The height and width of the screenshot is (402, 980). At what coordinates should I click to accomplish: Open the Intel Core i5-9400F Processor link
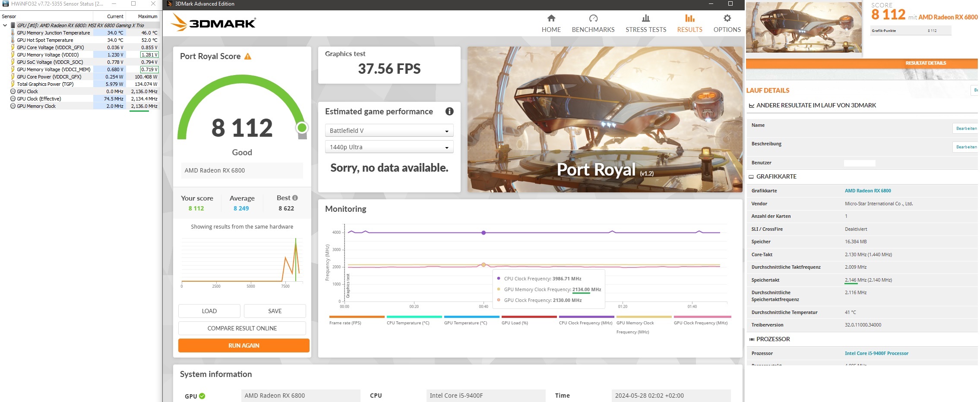[876, 353]
